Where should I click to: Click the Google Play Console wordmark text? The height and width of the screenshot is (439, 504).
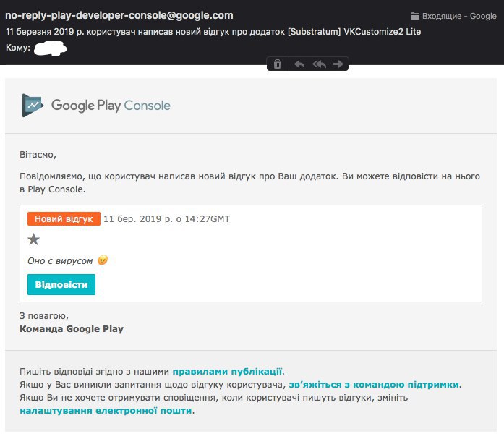111,106
